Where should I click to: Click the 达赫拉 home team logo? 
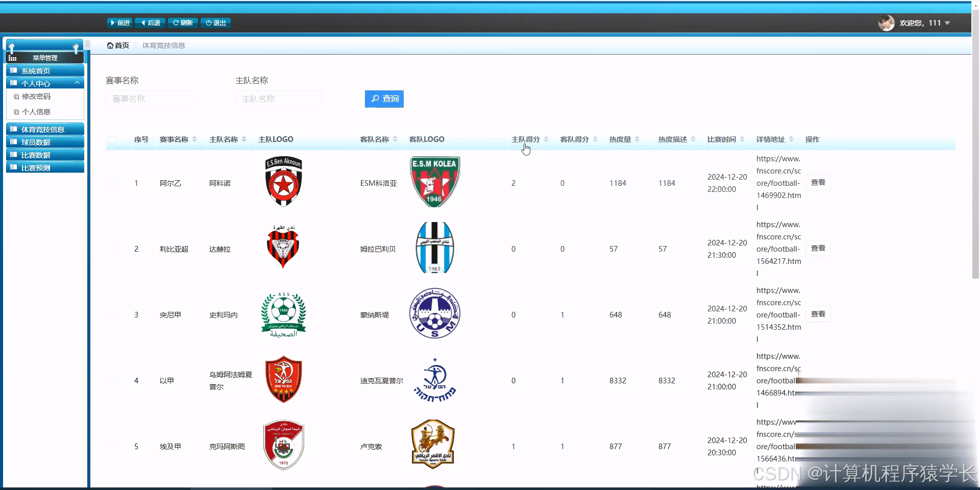point(283,247)
